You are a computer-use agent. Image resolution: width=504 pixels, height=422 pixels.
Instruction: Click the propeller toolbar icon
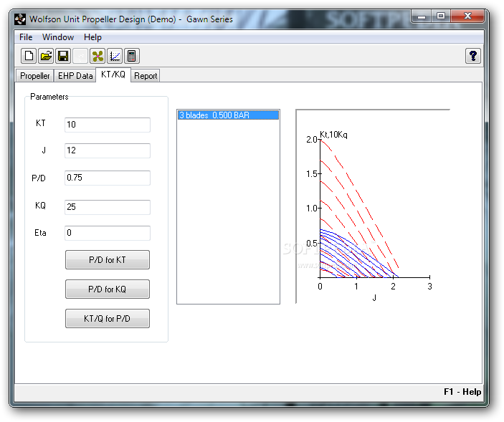click(98, 56)
